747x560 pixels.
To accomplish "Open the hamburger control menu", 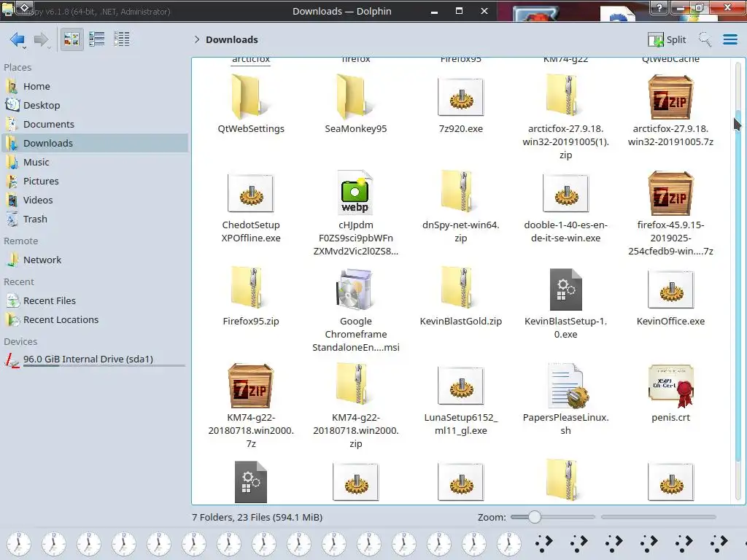I will coord(729,39).
